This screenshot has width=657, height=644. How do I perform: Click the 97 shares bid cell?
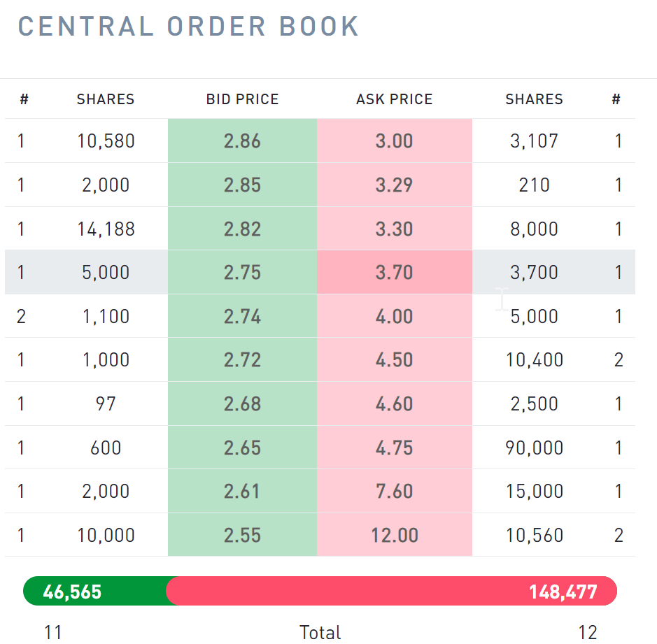pos(106,403)
